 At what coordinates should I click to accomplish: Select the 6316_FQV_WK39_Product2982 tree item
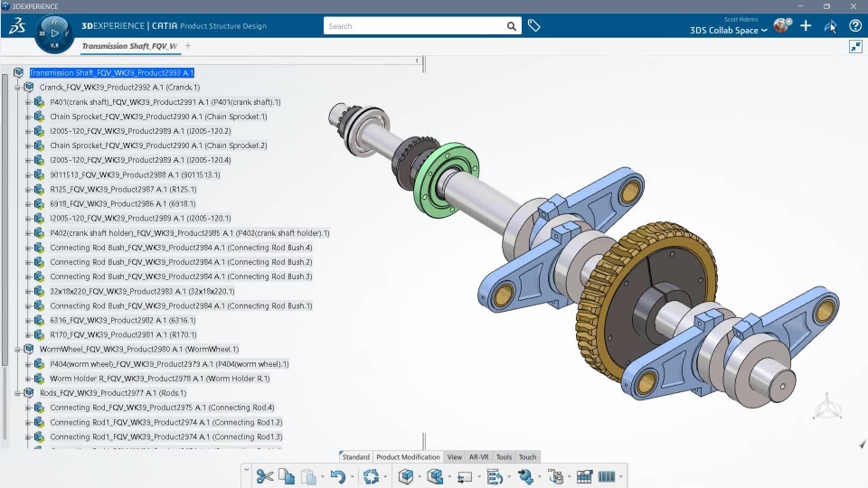[122, 320]
